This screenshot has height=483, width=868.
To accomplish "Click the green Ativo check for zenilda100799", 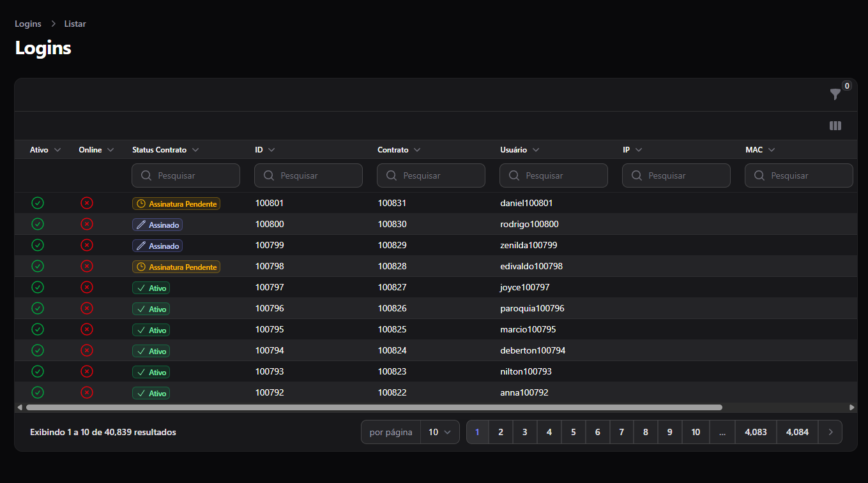I will (x=38, y=245).
